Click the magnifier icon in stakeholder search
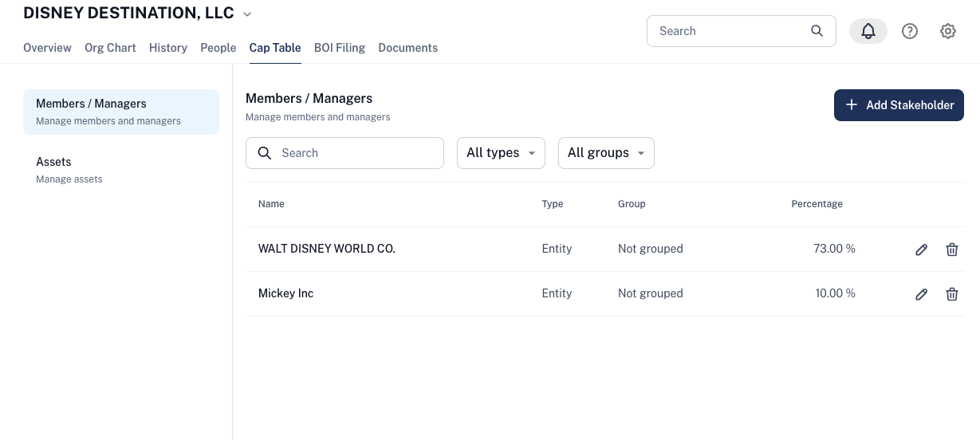Screen dimensions: 980x440 coord(265,153)
